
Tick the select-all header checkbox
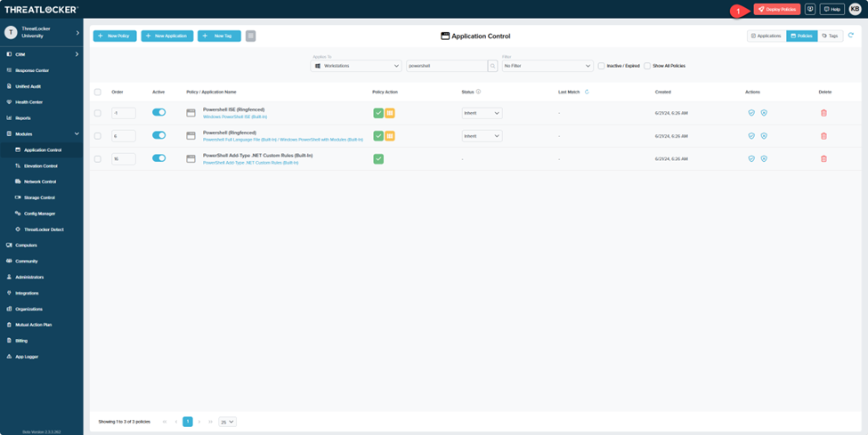pos(98,92)
